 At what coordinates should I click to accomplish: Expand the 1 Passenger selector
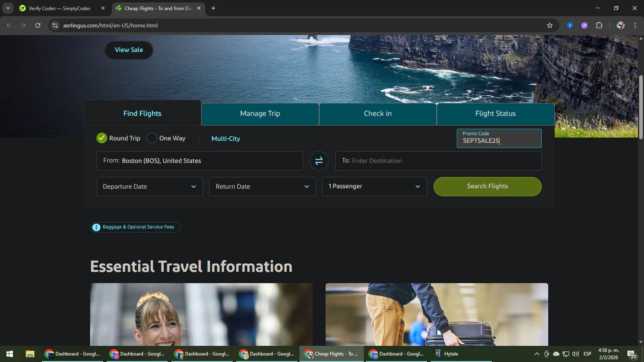click(374, 187)
